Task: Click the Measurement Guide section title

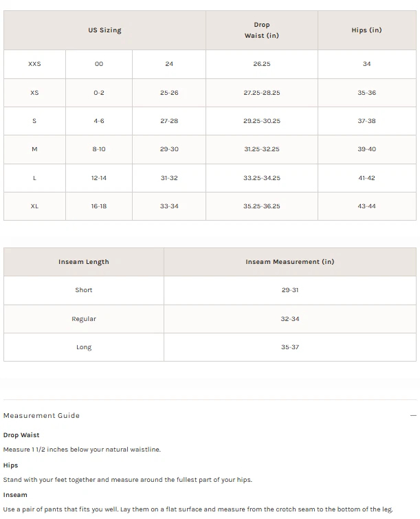Action: pos(41,416)
